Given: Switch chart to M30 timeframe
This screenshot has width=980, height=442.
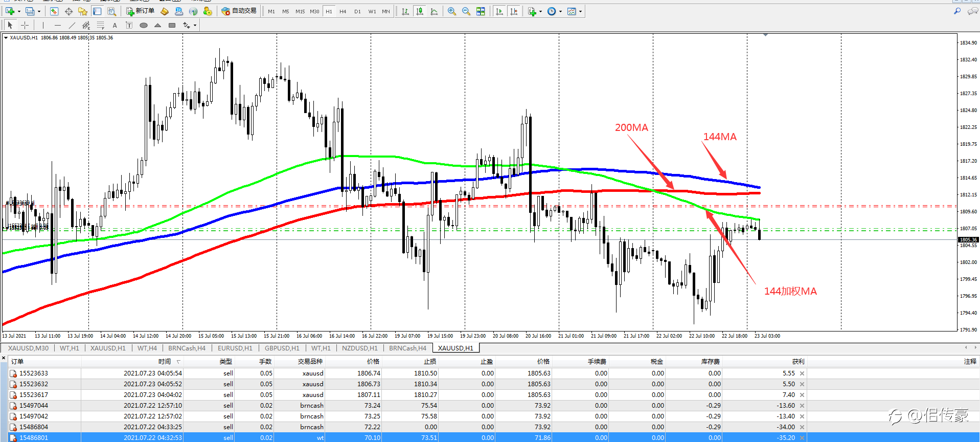Looking at the screenshot, I should [x=314, y=11].
